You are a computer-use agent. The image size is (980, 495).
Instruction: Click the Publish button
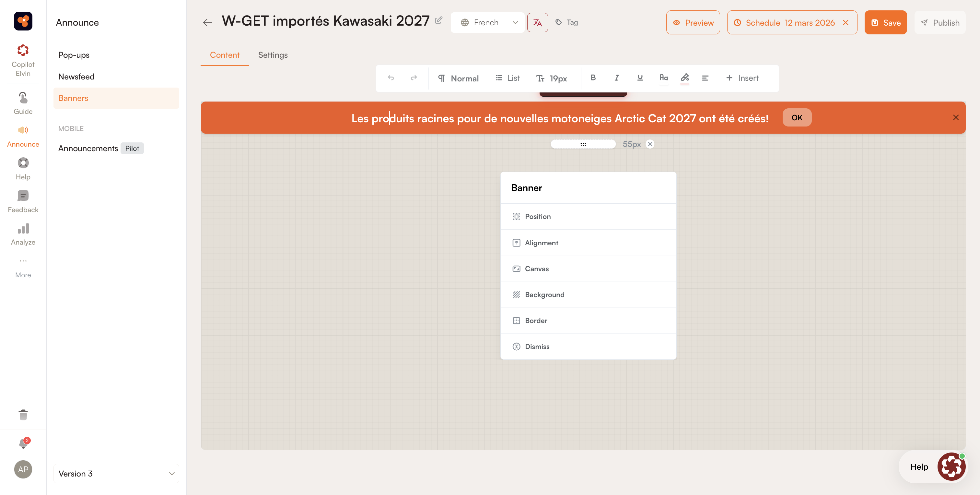[940, 22]
